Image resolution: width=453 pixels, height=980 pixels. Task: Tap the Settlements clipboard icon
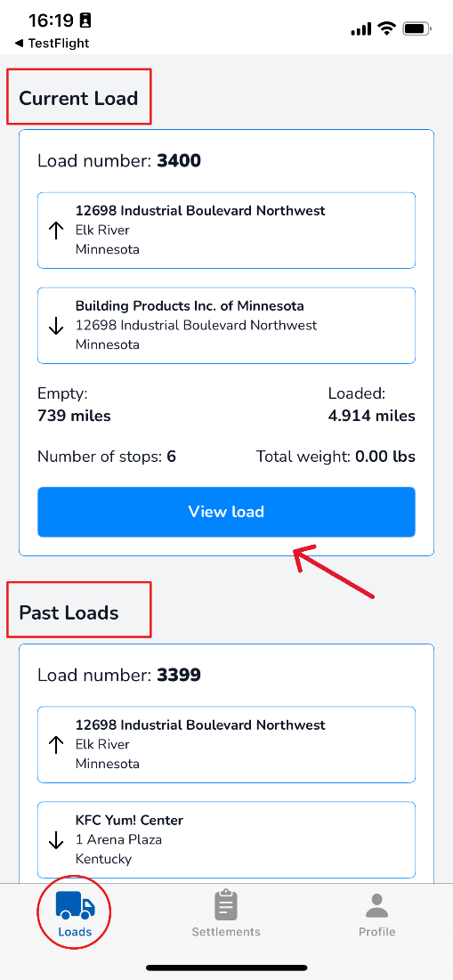point(225,905)
